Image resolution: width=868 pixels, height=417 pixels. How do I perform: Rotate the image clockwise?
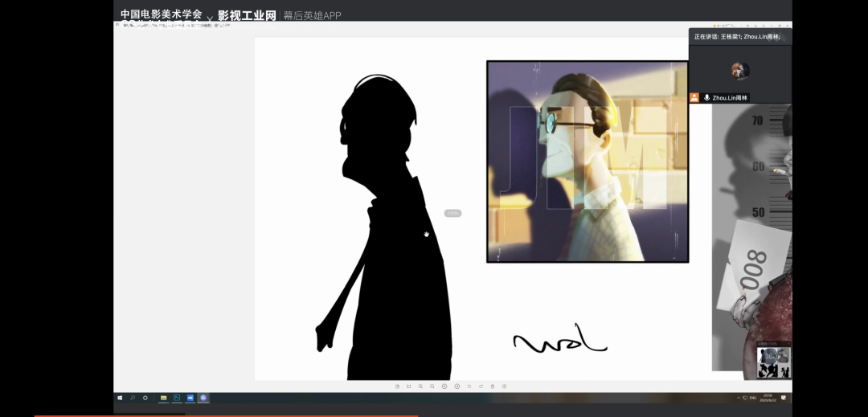(481, 386)
